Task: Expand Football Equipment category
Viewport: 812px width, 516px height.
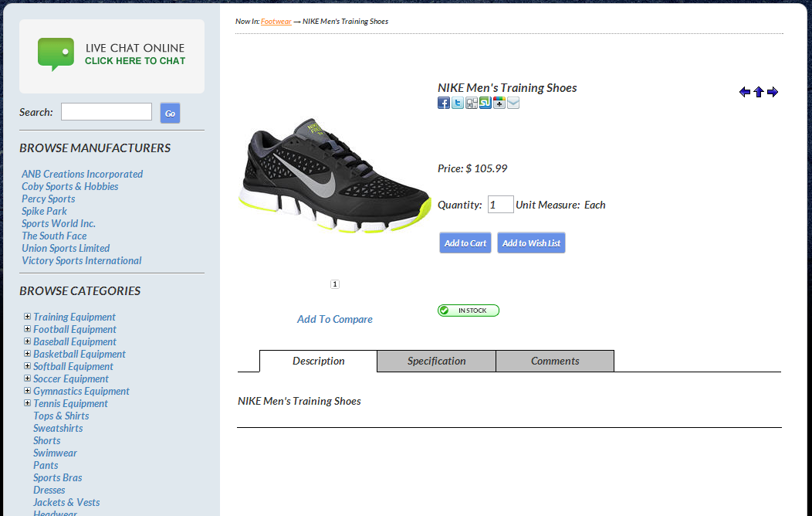Action: point(28,328)
